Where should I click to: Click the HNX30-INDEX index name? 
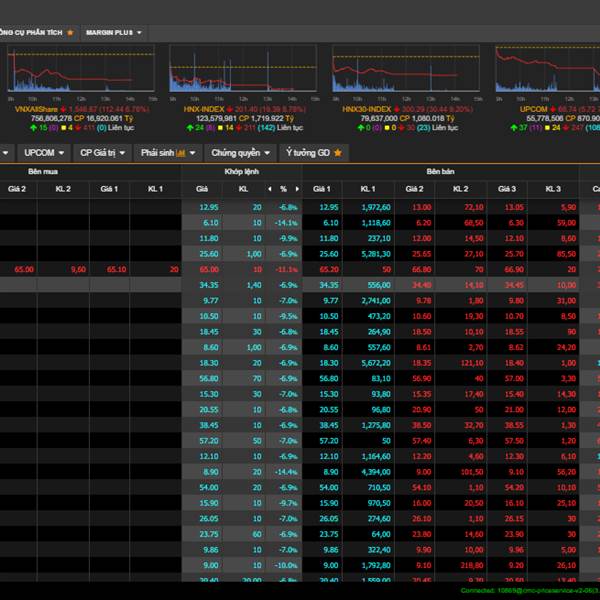(367, 109)
